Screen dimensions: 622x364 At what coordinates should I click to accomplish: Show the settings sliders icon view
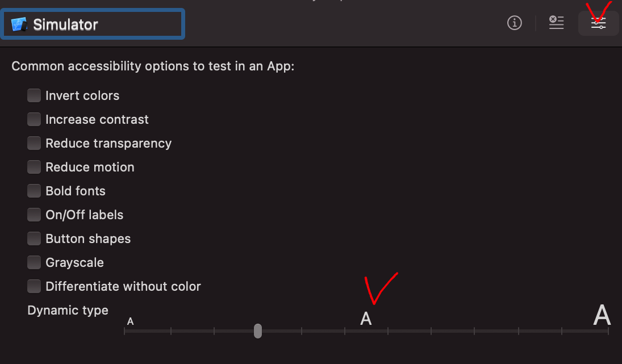click(598, 23)
